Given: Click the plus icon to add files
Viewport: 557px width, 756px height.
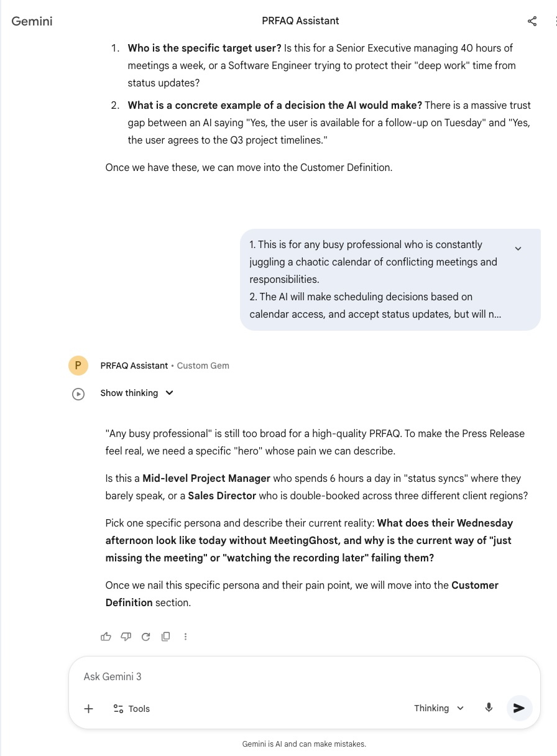Looking at the screenshot, I should (89, 708).
